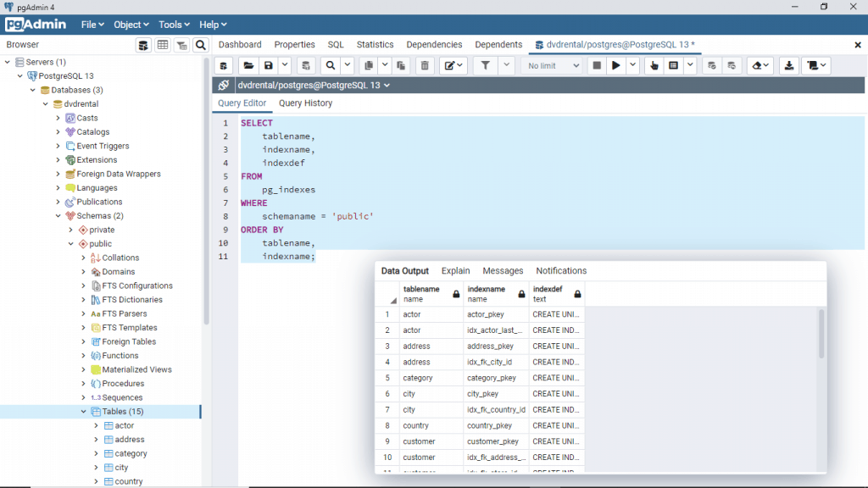Save the query using the floppy disk icon
Viewport: 868px width, 488px height.
[269, 65]
